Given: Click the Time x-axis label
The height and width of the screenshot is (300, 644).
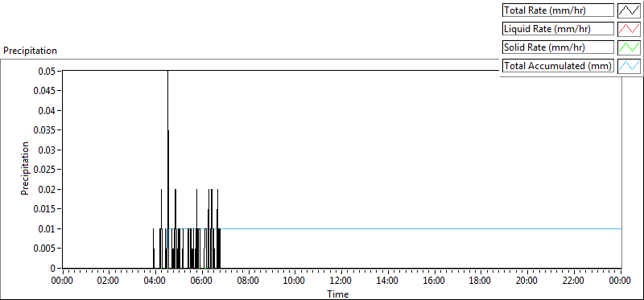Looking at the screenshot, I should [338, 294].
